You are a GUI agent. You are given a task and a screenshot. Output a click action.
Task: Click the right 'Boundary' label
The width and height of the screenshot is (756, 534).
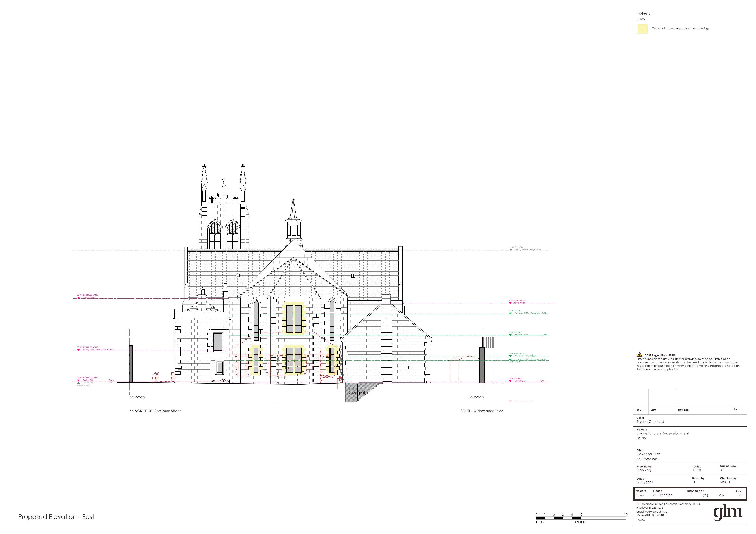point(476,397)
